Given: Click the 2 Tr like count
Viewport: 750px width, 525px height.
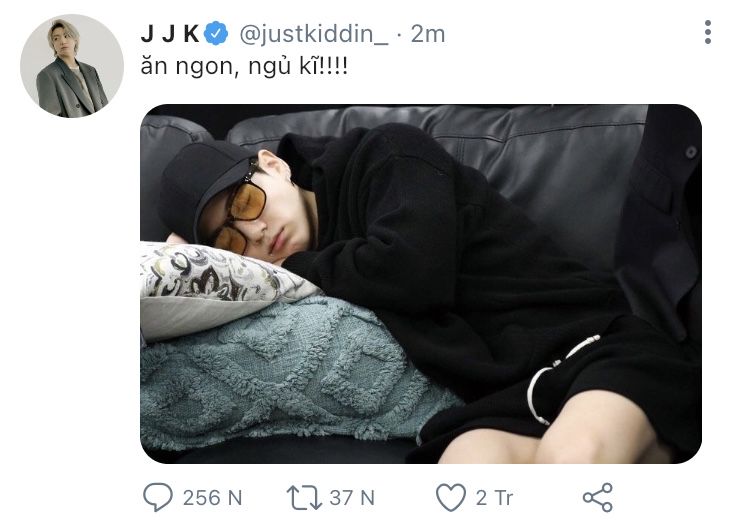Looking at the screenshot, I should click(x=494, y=498).
